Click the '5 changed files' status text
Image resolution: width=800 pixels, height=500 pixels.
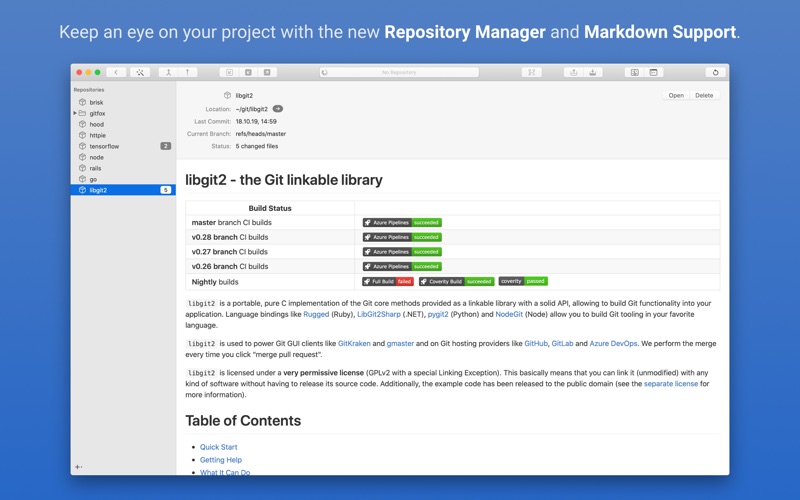[x=257, y=146]
